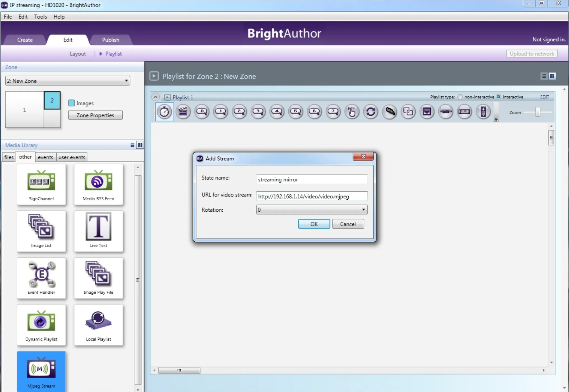The width and height of the screenshot is (569, 392).
Task: Open Zone Properties
Action: click(x=95, y=115)
